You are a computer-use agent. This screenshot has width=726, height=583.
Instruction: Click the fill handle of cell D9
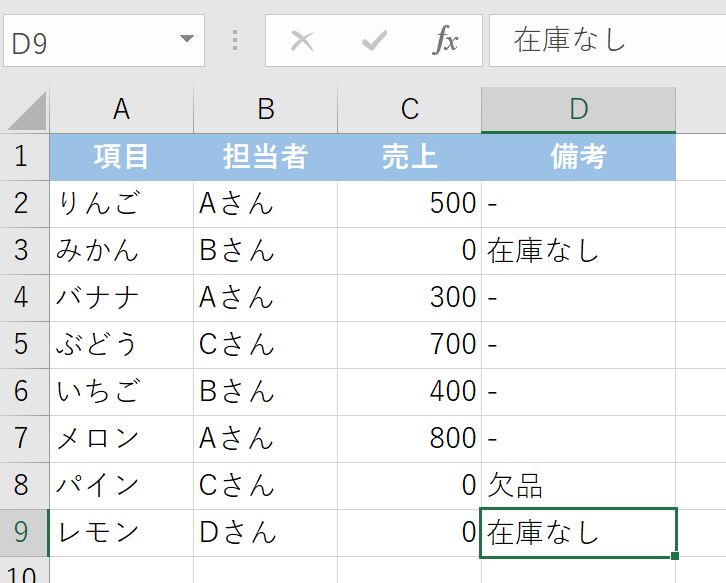tap(677, 556)
